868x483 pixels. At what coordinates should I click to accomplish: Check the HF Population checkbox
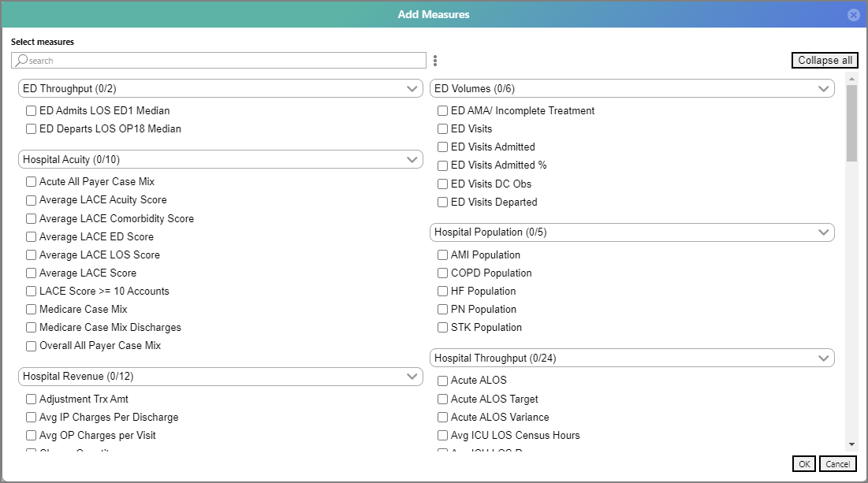tap(442, 291)
